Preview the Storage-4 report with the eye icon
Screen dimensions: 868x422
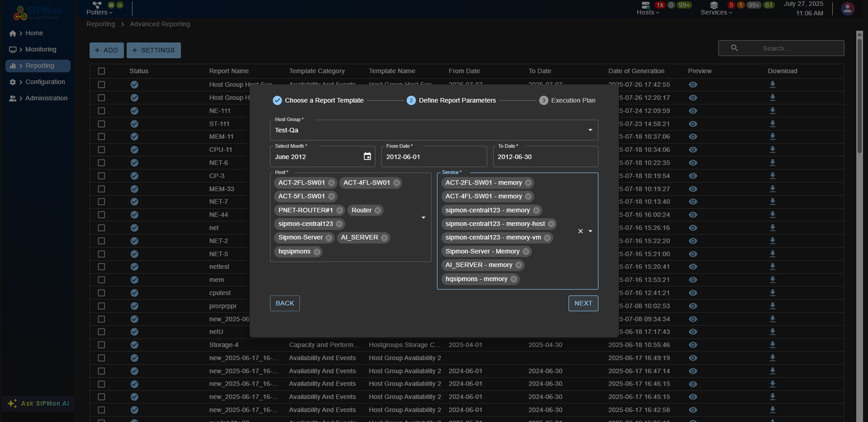pyautogui.click(x=693, y=345)
